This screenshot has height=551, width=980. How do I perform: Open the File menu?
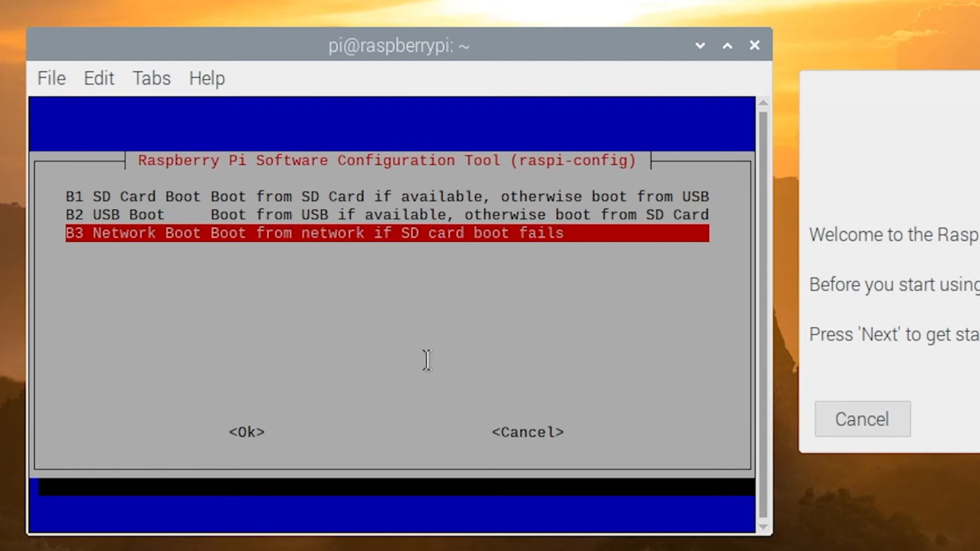click(x=51, y=78)
